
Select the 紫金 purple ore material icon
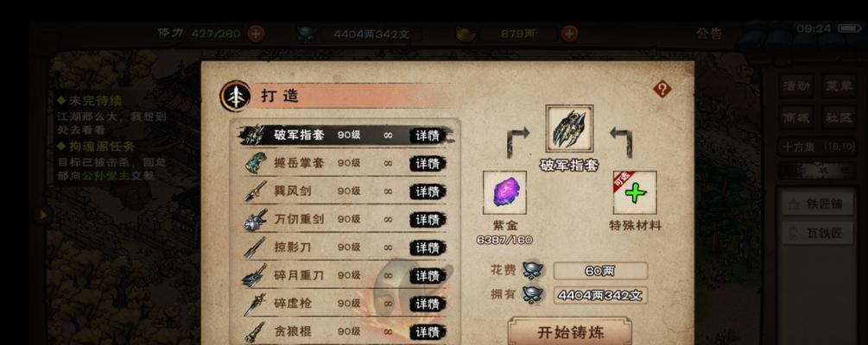pos(504,192)
